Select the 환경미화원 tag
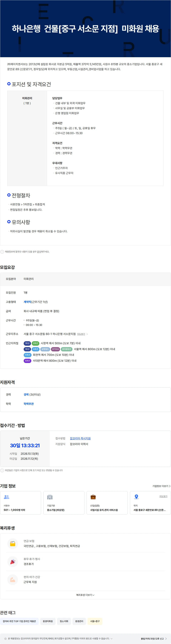This screenshot has height=644, width=171. tap(48, 621)
